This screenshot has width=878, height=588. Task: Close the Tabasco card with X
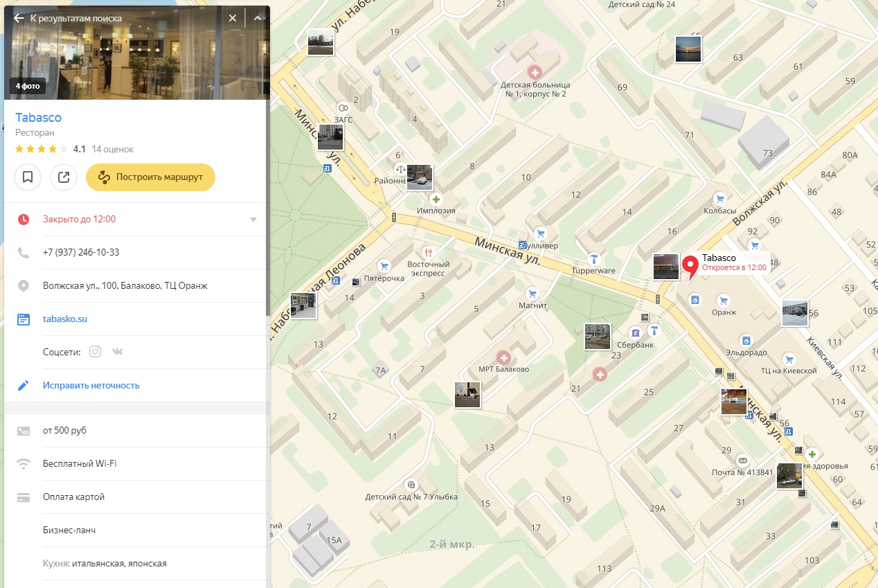(233, 18)
